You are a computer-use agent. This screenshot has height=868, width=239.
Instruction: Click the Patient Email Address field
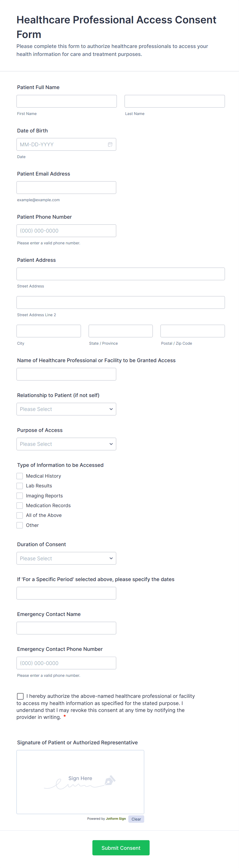(x=66, y=188)
